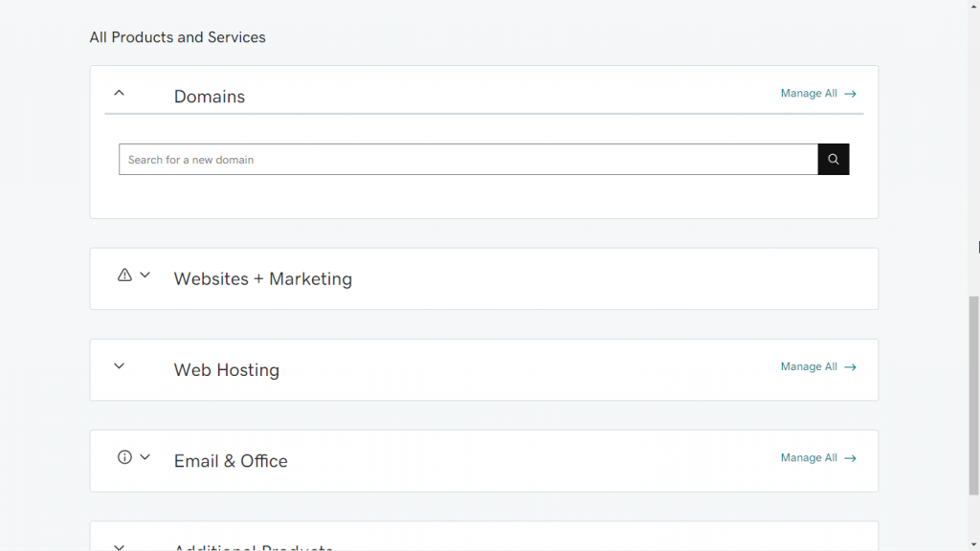Click the arrow icon after Web Hosting Manage All
This screenshot has width=980, height=551.
click(x=852, y=366)
